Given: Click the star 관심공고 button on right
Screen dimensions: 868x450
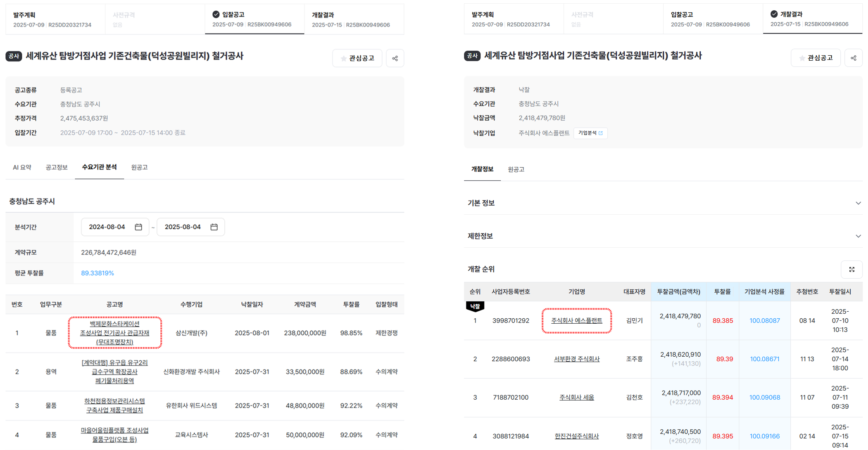Looking at the screenshot, I should tap(816, 58).
